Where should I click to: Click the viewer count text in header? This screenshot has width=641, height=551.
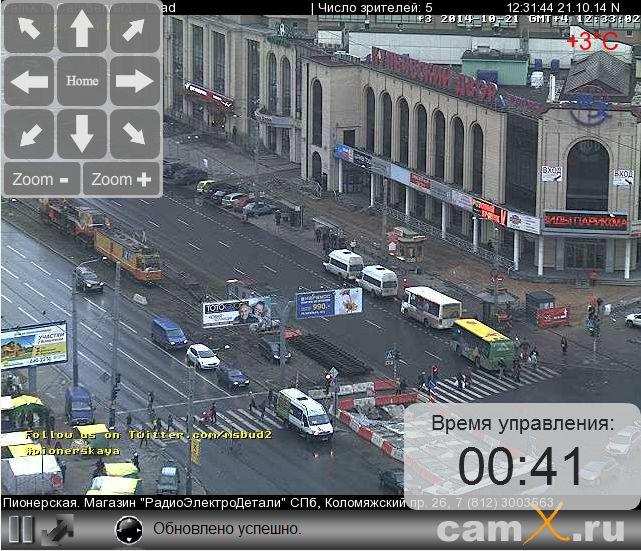click(x=375, y=7)
